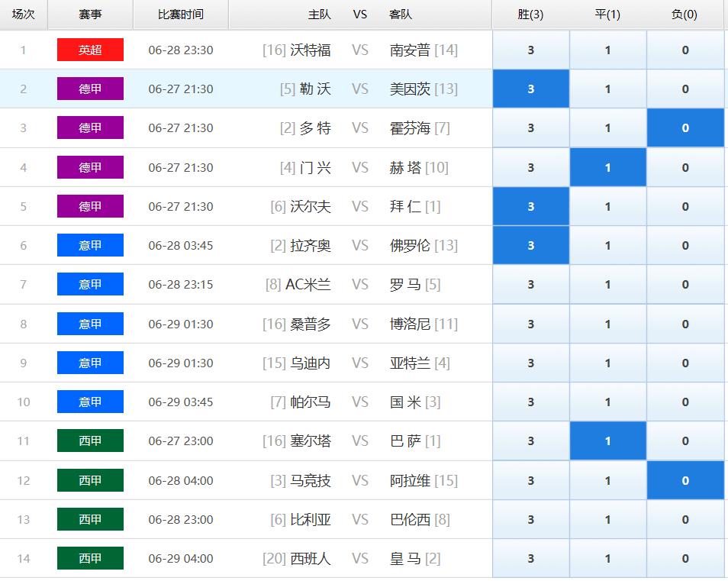Deselect draw (1) for 塞尔塔 vs 巴萨

pos(607,441)
